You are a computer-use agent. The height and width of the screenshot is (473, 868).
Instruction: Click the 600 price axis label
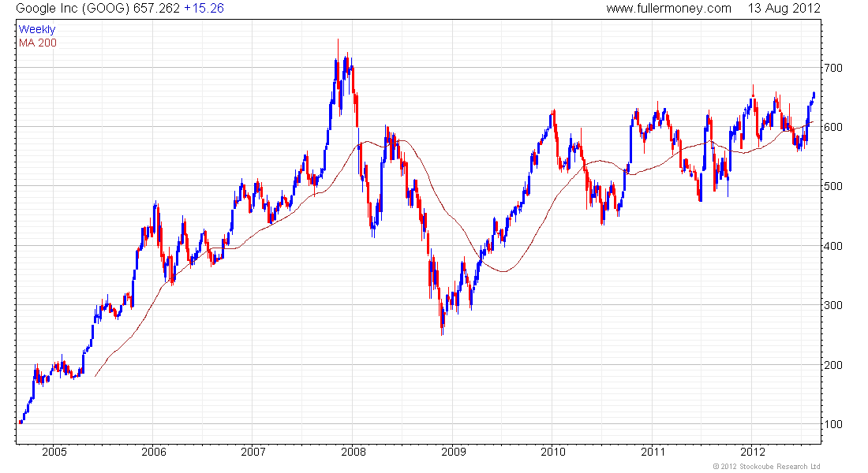833,127
